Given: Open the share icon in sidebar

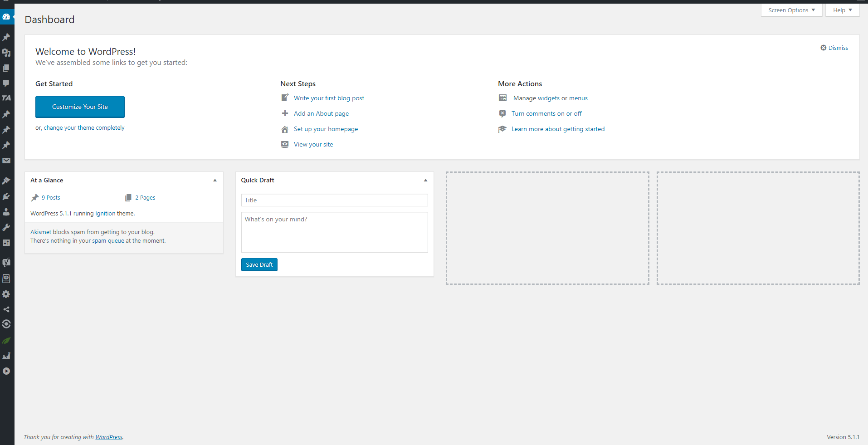Looking at the screenshot, I should pyautogui.click(x=6, y=309).
